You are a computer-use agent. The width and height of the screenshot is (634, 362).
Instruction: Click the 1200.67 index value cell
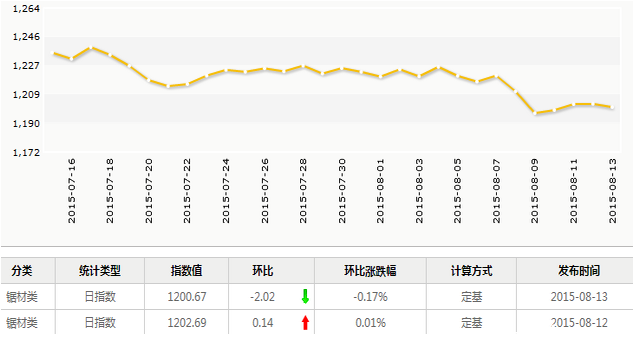[187, 297]
